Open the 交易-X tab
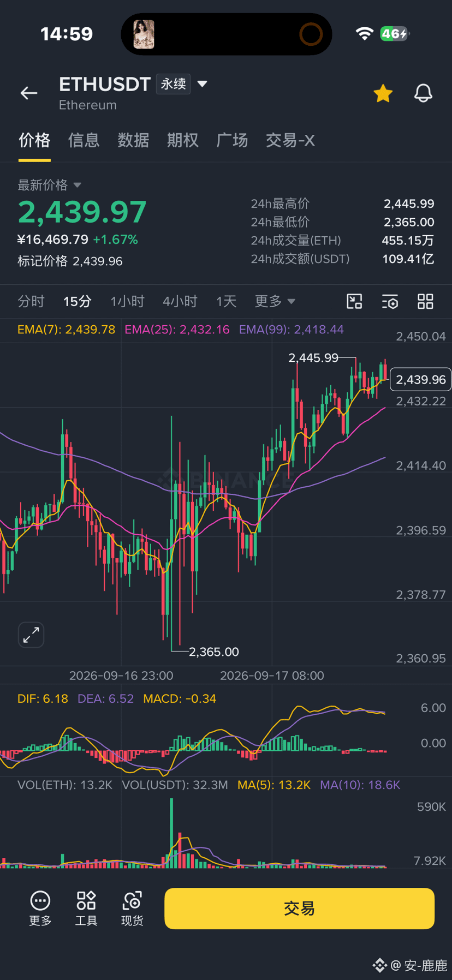This screenshot has height=980, width=452. [x=290, y=140]
